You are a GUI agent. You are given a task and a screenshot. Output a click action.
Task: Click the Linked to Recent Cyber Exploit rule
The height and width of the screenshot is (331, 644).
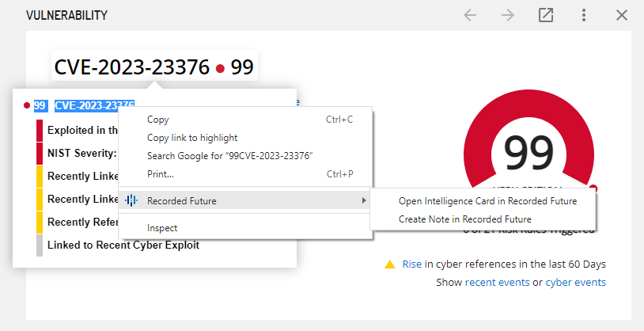pos(123,245)
